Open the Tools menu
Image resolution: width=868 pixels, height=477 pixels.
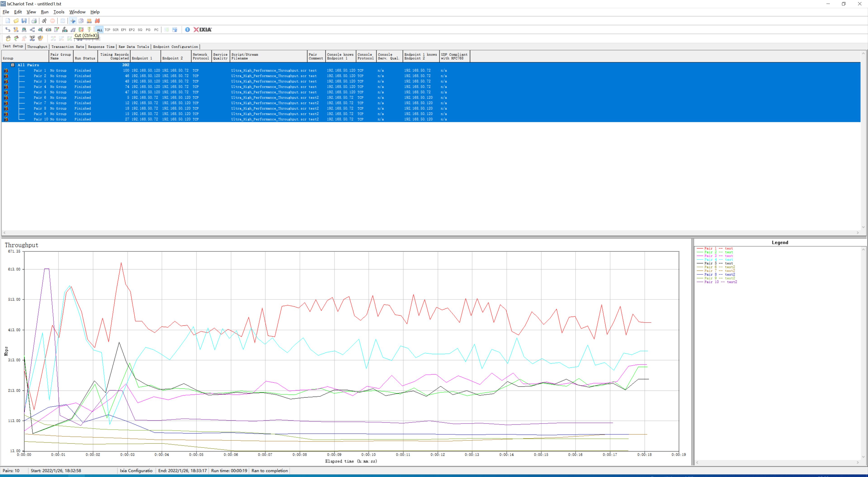(59, 12)
